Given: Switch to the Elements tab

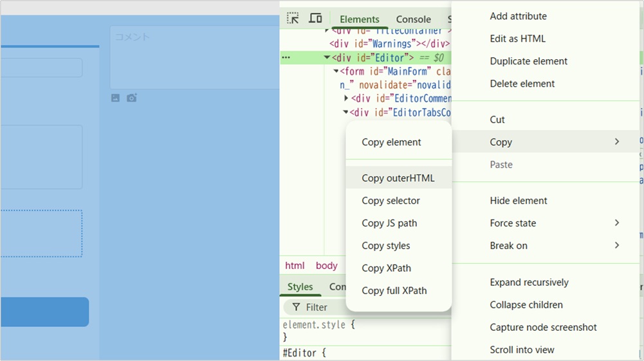Looking at the screenshot, I should [x=360, y=19].
